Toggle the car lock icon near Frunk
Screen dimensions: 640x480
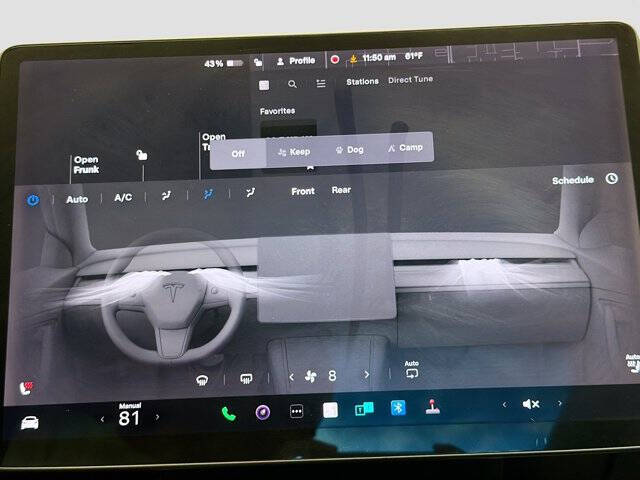[x=141, y=155]
